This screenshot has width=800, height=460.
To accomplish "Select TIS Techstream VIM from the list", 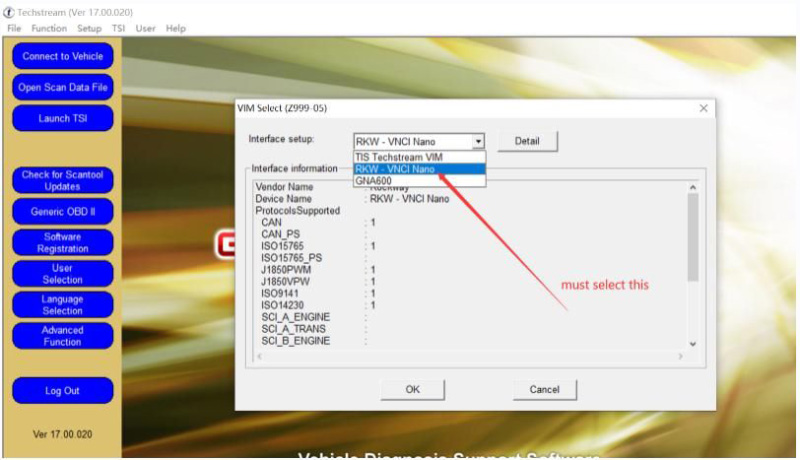I will pos(419,157).
